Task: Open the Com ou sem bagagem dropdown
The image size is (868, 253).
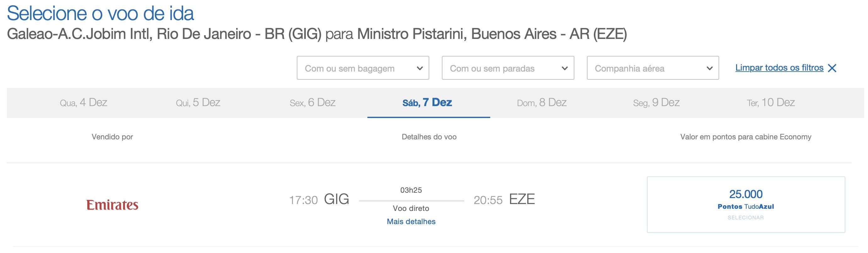Action: [363, 68]
